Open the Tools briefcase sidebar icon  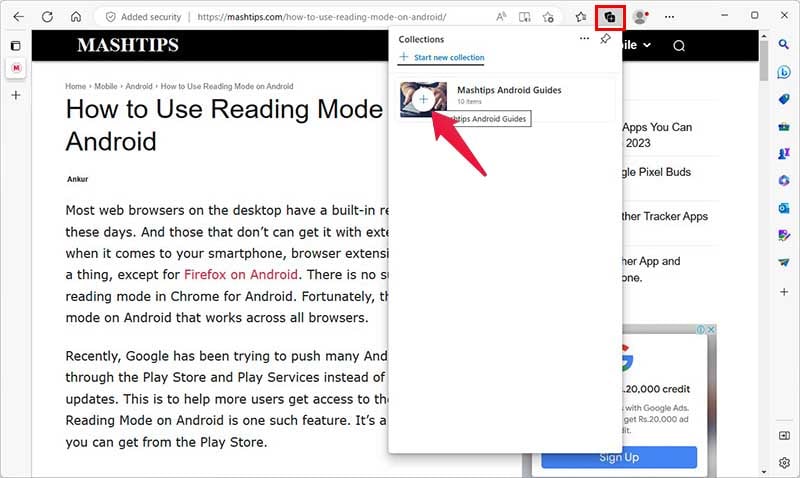(784, 126)
